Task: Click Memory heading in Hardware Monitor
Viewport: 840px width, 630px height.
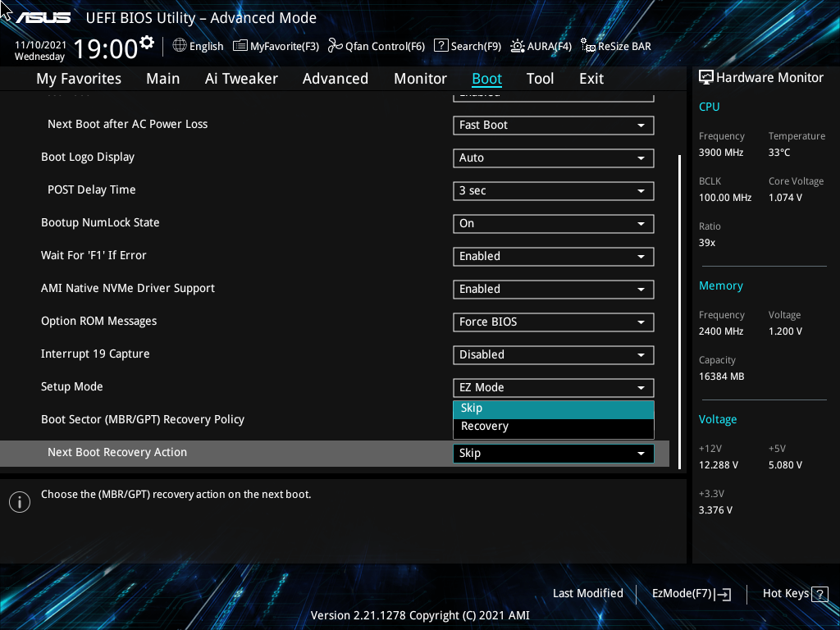Action: (x=721, y=286)
